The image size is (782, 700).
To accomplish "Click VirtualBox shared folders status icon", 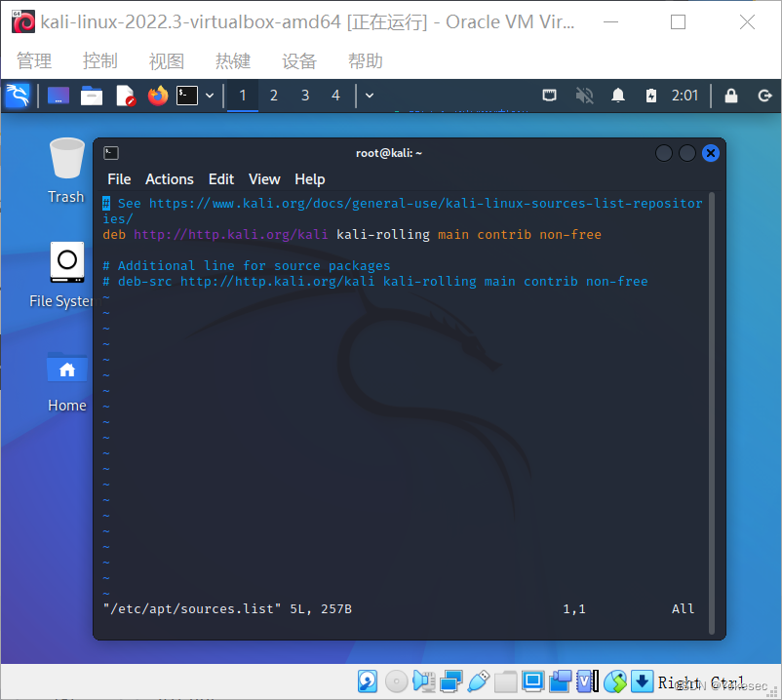I will [506, 681].
